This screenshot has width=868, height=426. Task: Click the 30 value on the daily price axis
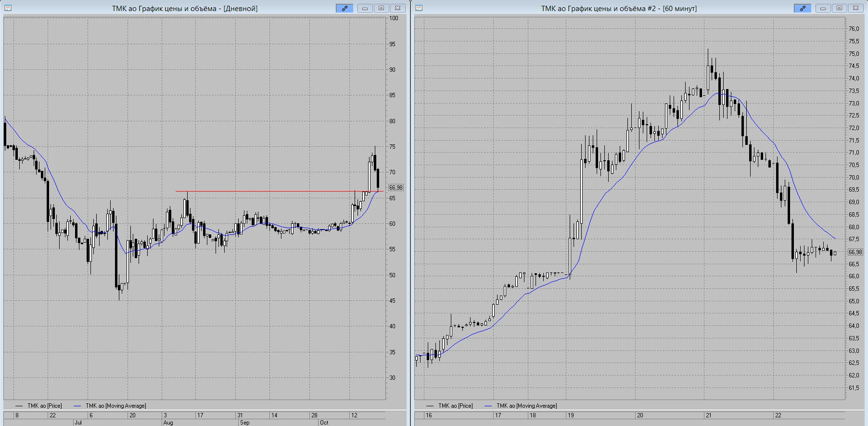(x=393, y=378)
